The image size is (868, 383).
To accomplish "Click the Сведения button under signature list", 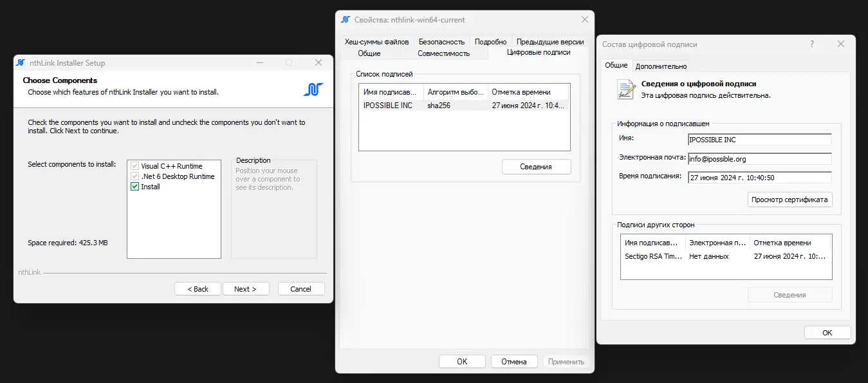I will coord(536,167).
